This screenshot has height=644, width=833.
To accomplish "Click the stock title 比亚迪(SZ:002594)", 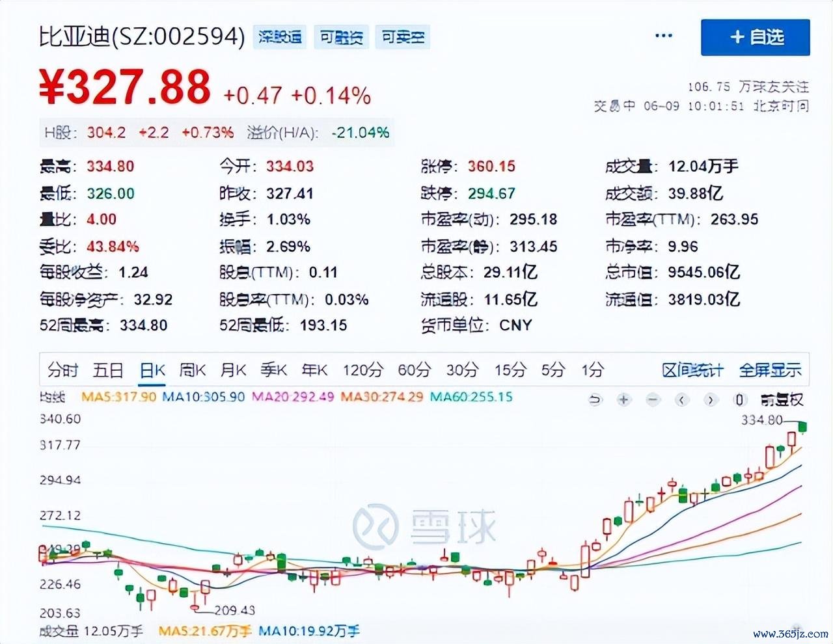I will (x=141, y=36).
